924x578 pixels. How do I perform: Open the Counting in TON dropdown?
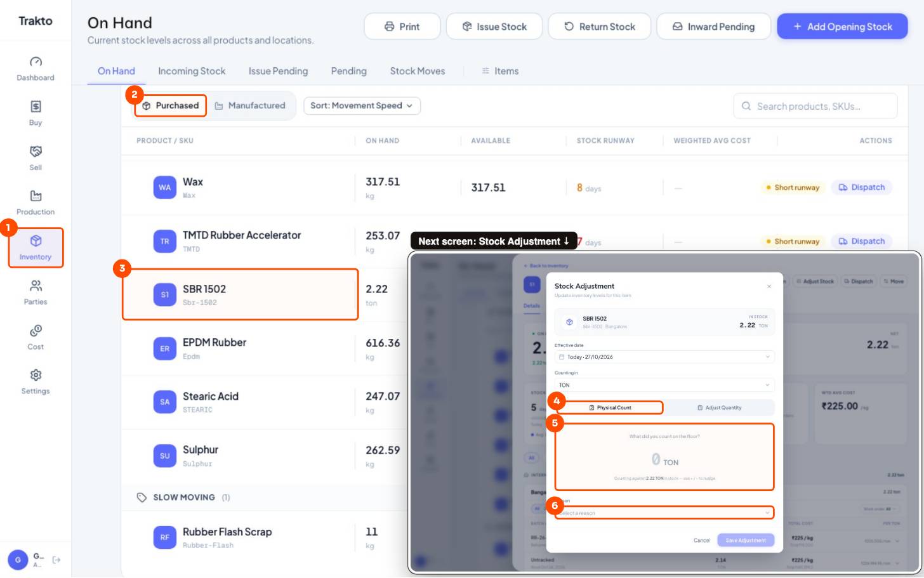pyautogui.click(x=664, y=385)
